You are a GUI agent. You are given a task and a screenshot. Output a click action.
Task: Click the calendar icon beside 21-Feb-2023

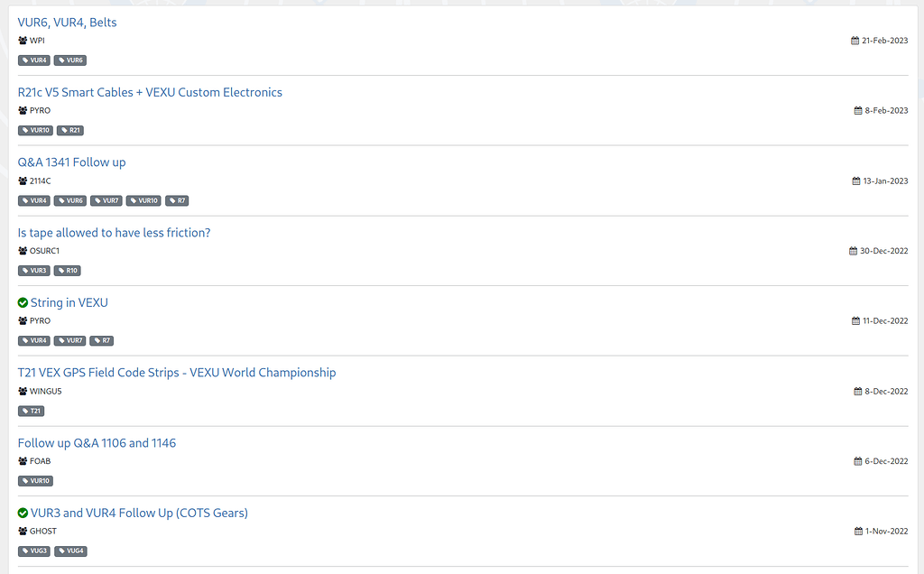point(855,41)
